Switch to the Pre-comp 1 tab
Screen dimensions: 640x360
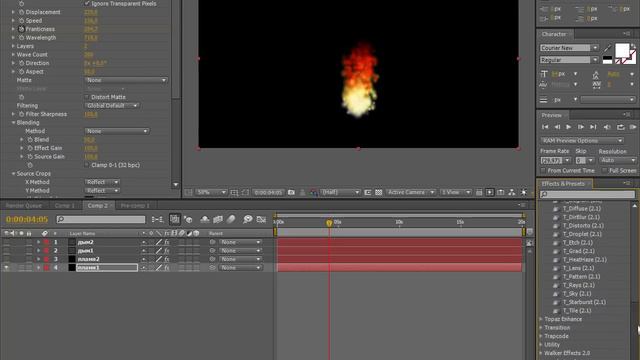(135, 205)
